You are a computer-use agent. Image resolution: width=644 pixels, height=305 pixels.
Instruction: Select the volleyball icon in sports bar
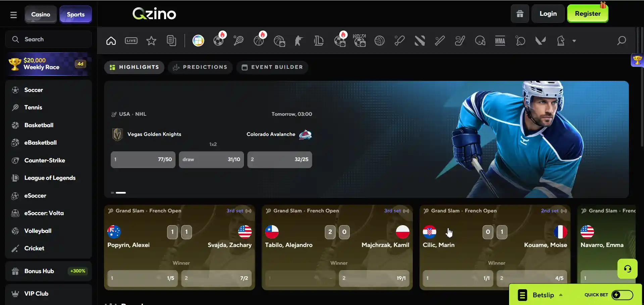point(380,41)
